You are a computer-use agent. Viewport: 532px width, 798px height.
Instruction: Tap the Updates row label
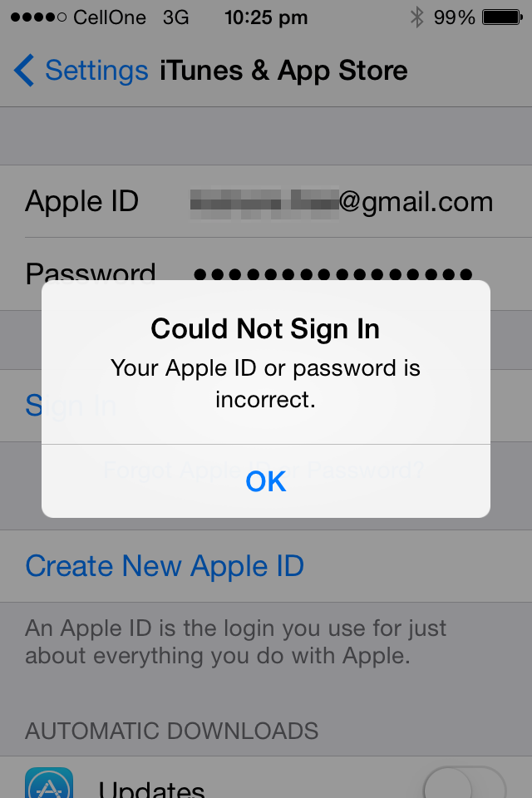pyautogui.click(x=152, y=789)
